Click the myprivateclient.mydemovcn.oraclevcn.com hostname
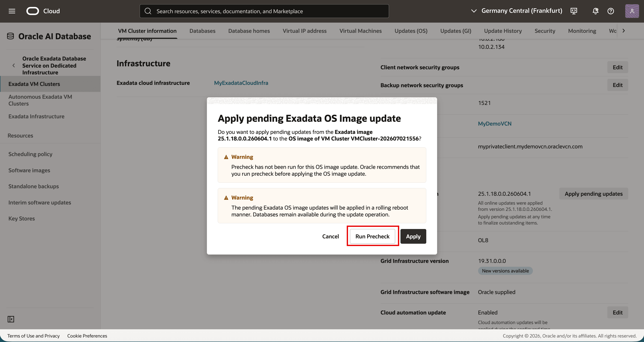Screen dimensions: 644x342 tap(530, 146)
